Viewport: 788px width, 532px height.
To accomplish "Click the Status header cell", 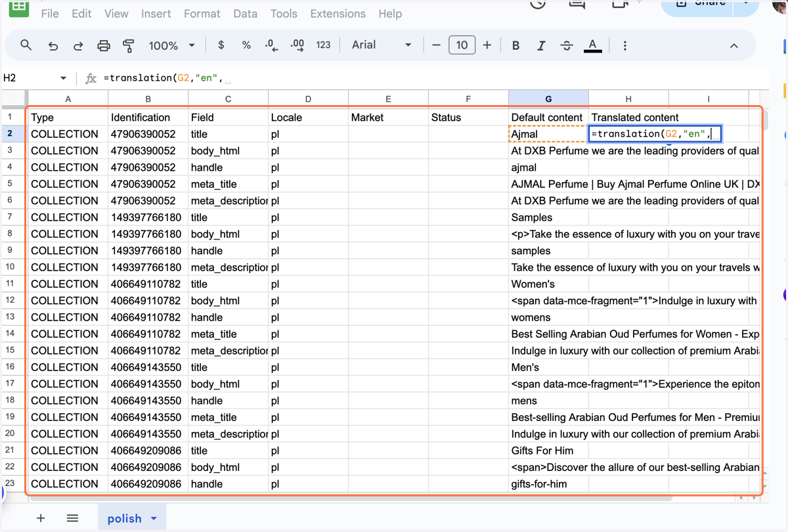I will tap(468, 118).
